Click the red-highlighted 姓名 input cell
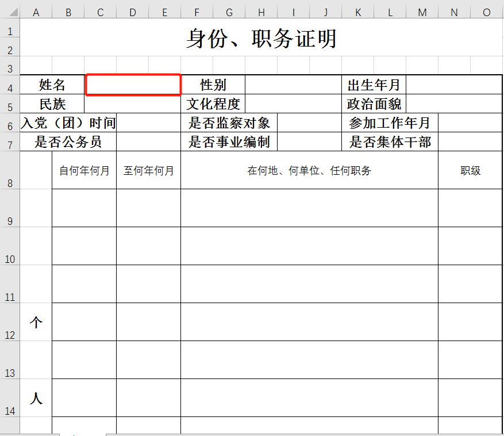Screen dimensions: 504x436 click(x=133, y=85)
